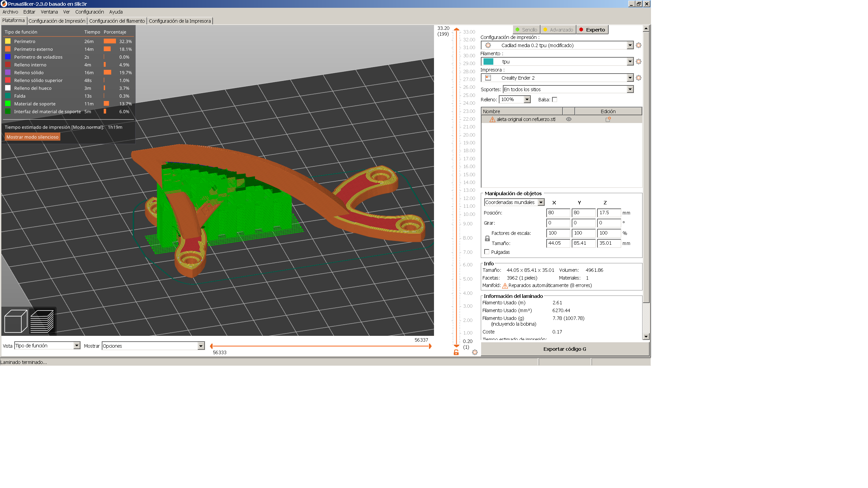This screenshot has height=488, width=868.
Task: Enable the Balsa checkbox
Action: [x=555, y=99]
